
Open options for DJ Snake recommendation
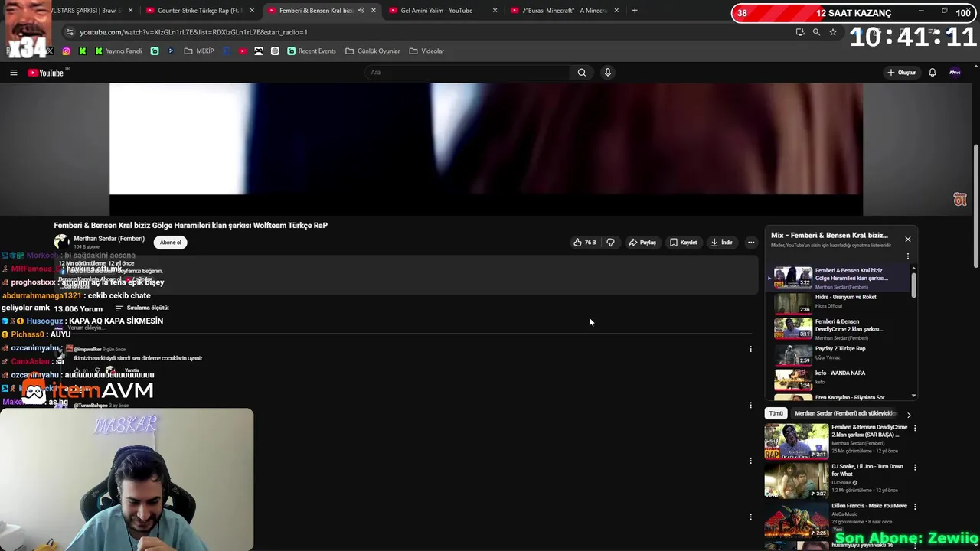tap(915, 468)
